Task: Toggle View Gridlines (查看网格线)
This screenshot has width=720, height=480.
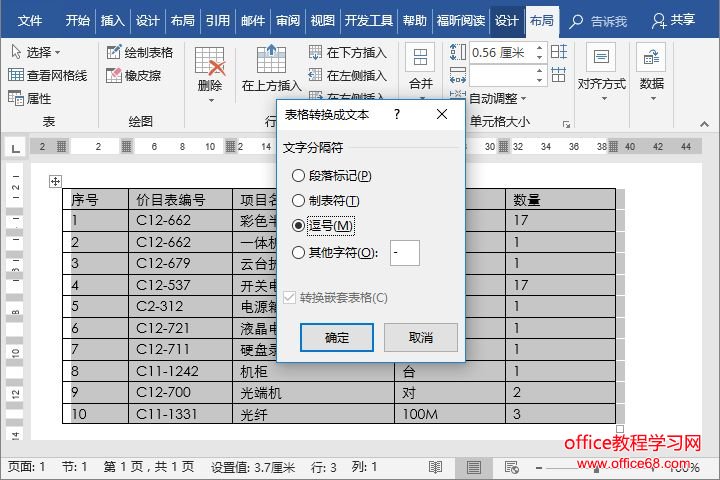Action: coord(48,75)
